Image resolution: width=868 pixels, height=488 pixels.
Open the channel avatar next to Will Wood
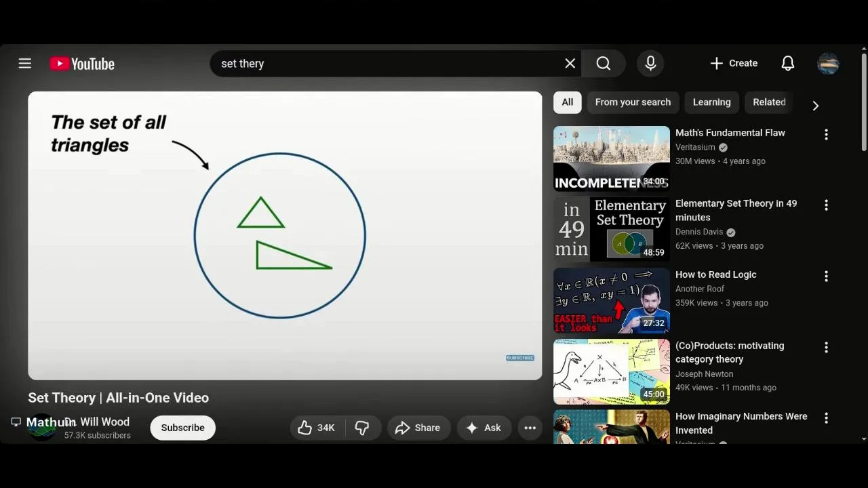click(41, 428)
